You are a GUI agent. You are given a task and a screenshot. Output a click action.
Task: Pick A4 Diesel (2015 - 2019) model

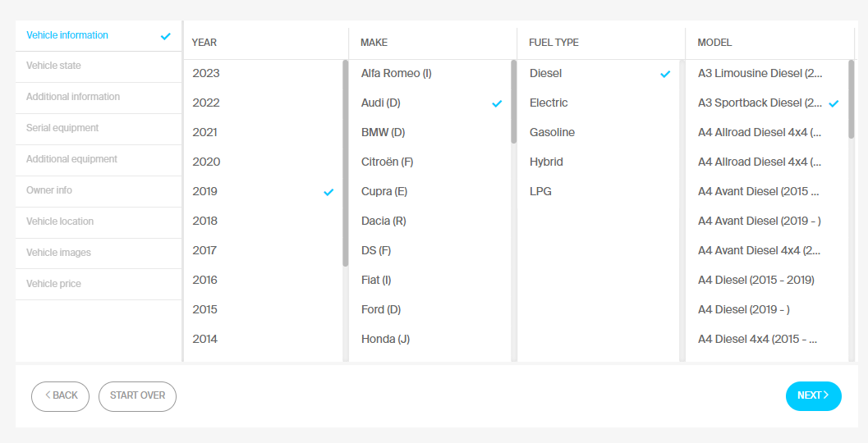point(767,281)
